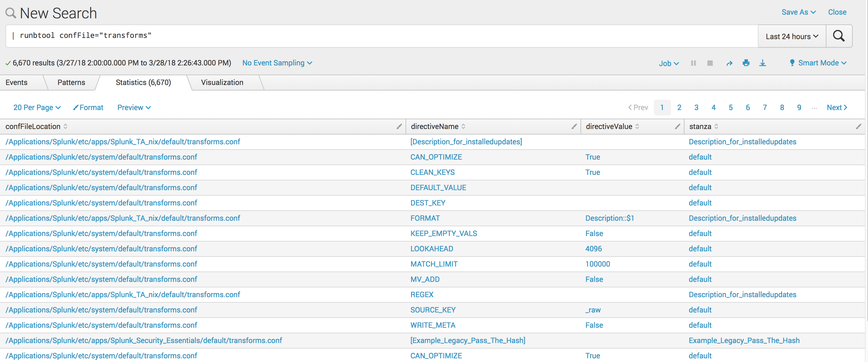Expand No Event Sampling menu
The image size is (868, 362).
tap(277, 63)
